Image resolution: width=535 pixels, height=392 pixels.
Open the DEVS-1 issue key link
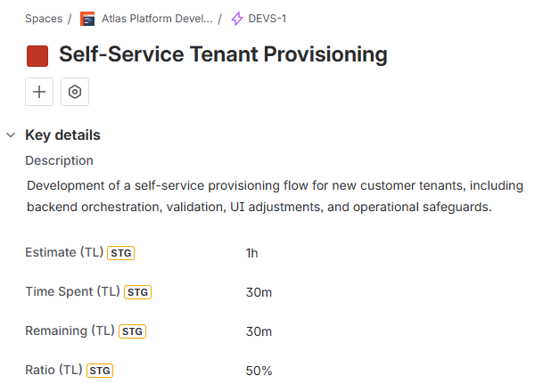click(268, 19)
